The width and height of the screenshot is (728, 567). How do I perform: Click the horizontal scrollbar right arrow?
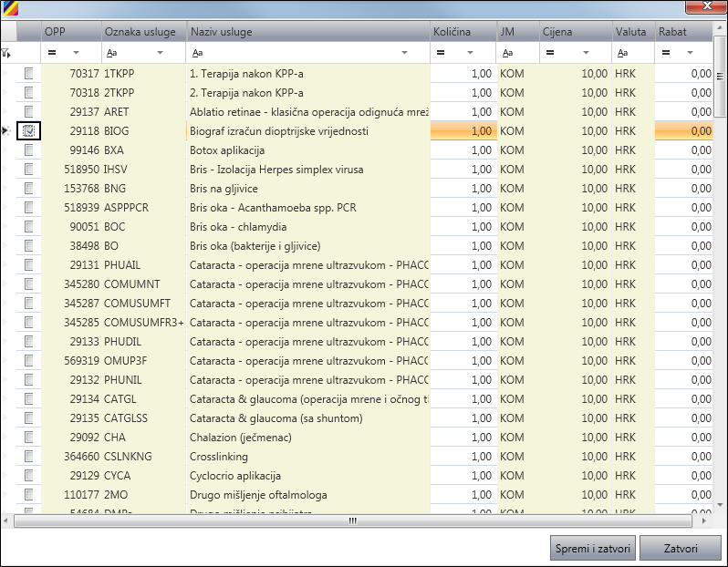[x=704, y=521]
